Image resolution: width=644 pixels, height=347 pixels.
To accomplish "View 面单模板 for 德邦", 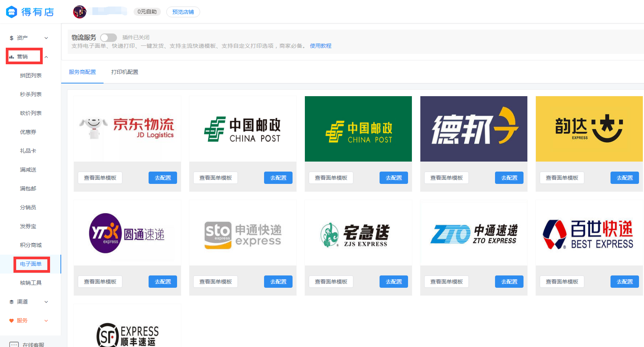I will [x=447, y=178].
